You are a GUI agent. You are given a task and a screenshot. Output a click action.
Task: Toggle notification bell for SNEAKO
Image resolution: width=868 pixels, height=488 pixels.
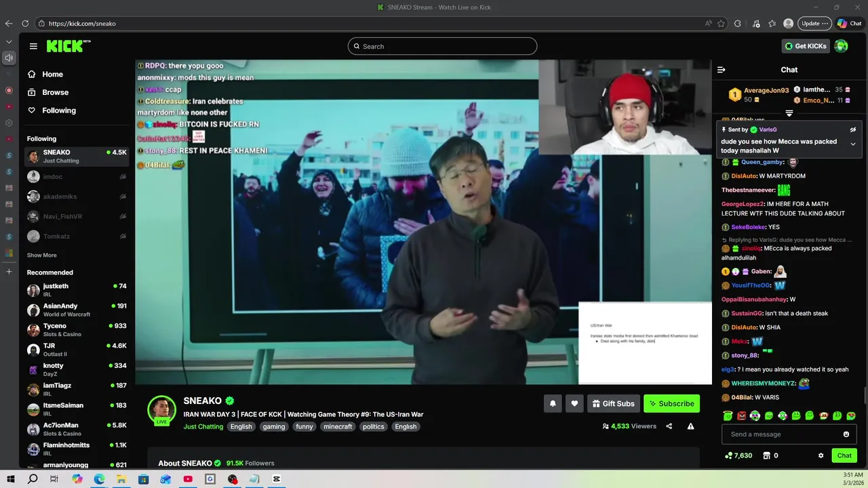point(553,403)
